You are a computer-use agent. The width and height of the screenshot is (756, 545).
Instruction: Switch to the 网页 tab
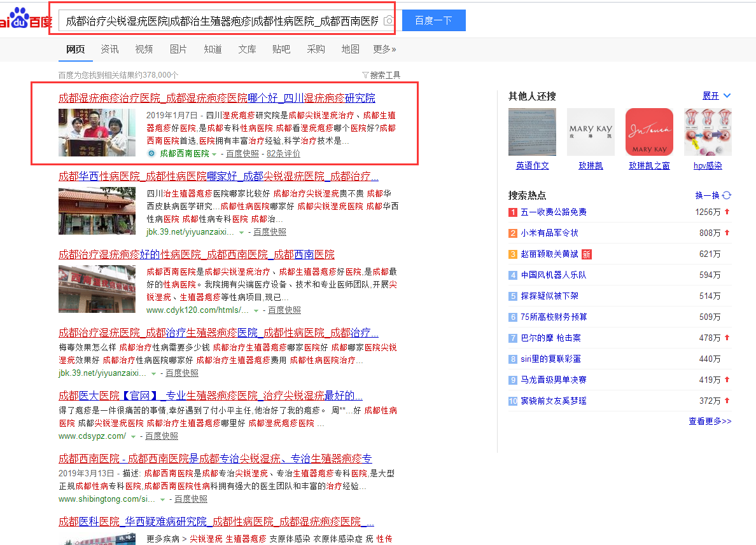75,49
